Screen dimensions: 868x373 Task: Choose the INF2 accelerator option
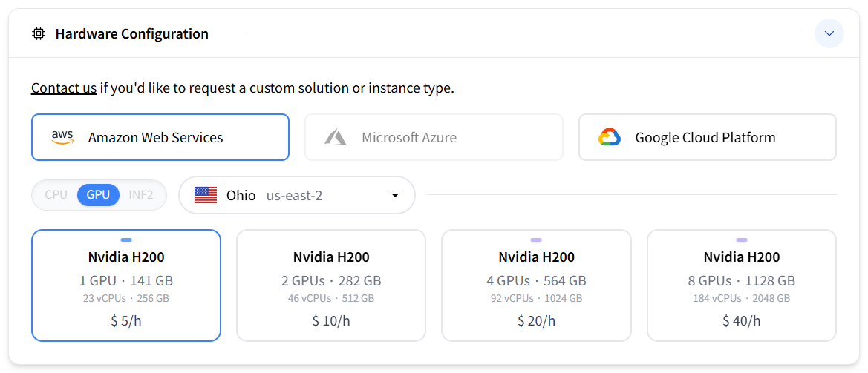click(x=140, y=195)
